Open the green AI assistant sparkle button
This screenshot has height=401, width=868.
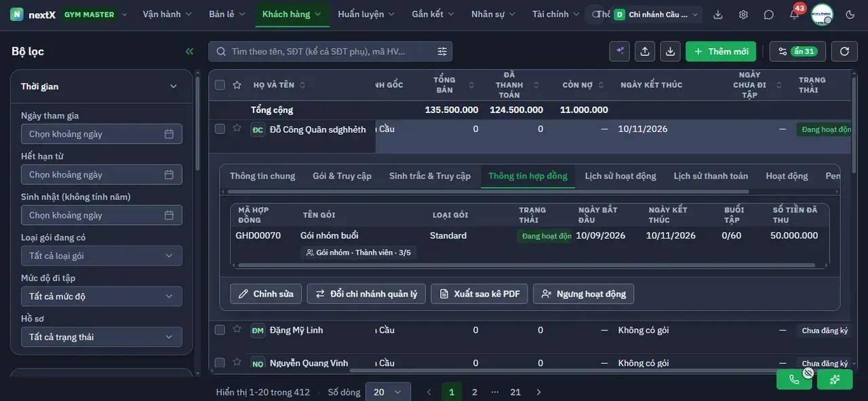(x=835, y=379)
